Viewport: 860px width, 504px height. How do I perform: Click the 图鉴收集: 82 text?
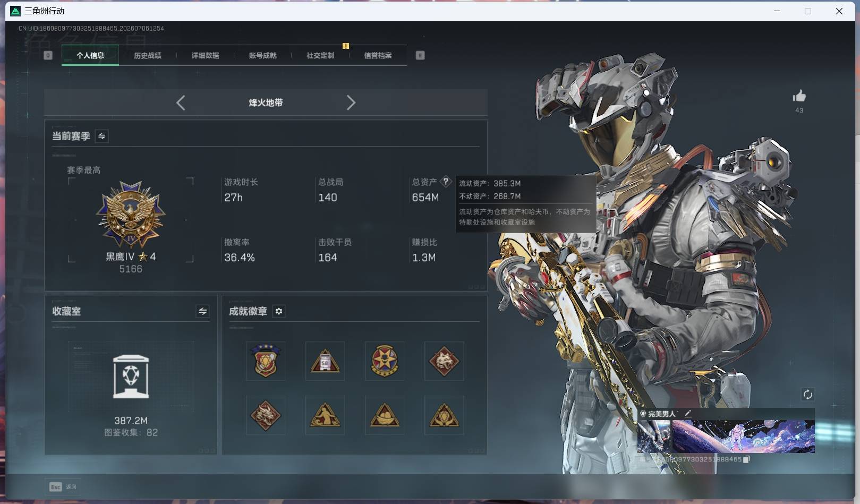(131, 432)
